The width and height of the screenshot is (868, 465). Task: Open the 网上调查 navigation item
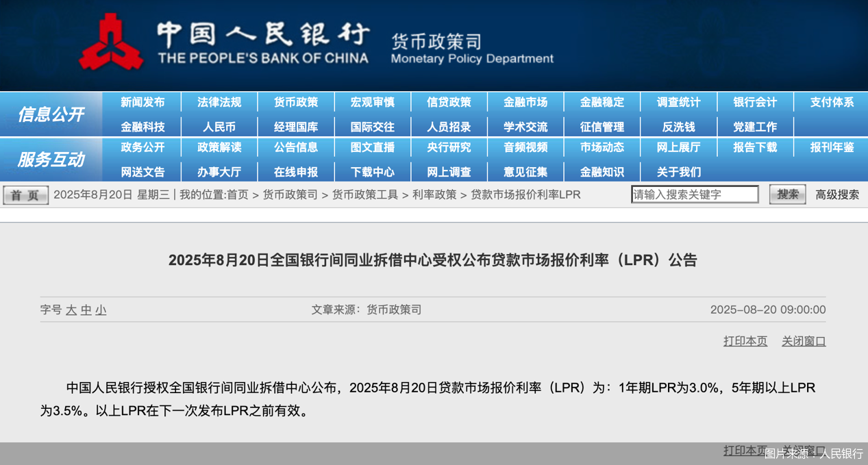(x=449, y=172)
